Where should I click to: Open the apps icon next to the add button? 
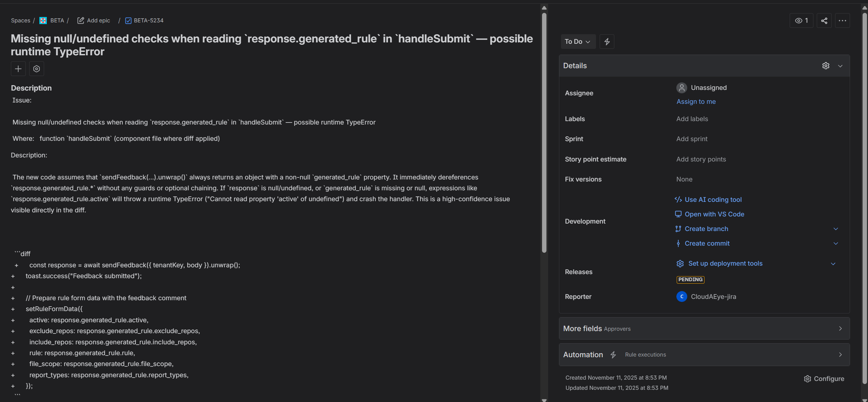[36, 69]
